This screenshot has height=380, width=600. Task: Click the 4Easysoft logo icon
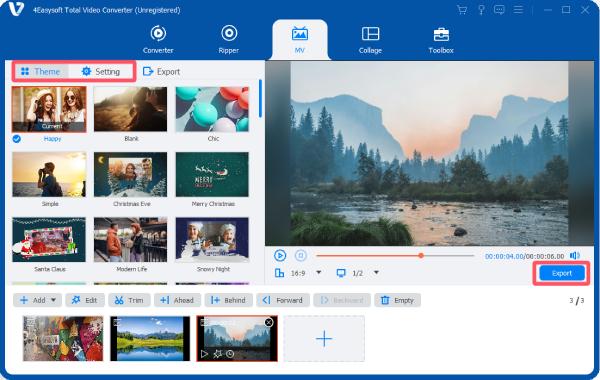[x=16, y=9]
